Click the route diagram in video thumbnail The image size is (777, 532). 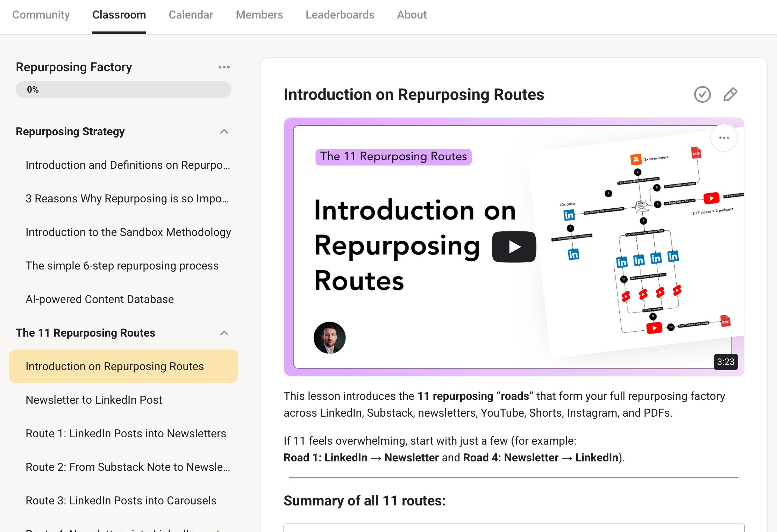point(643,245)
